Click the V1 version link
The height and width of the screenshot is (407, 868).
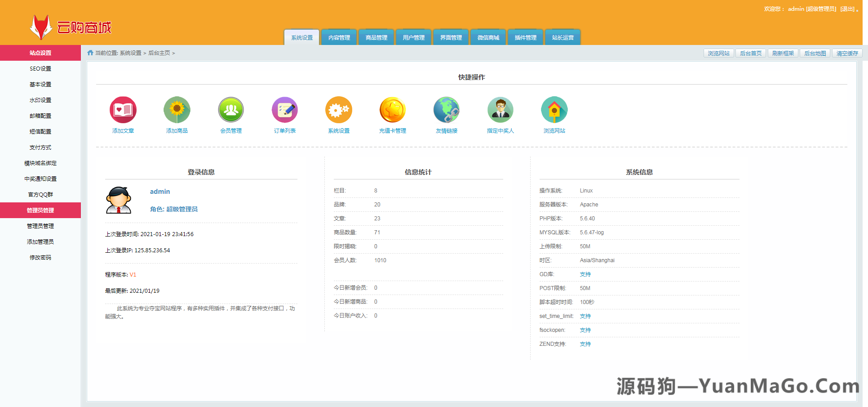tap(133, 274)
